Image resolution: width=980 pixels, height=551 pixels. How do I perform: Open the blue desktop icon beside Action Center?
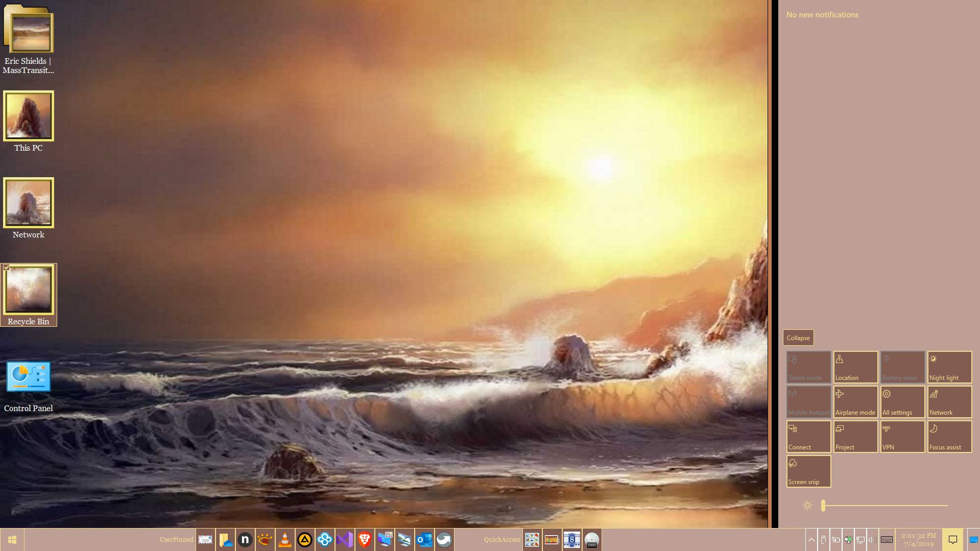(974, 540)
